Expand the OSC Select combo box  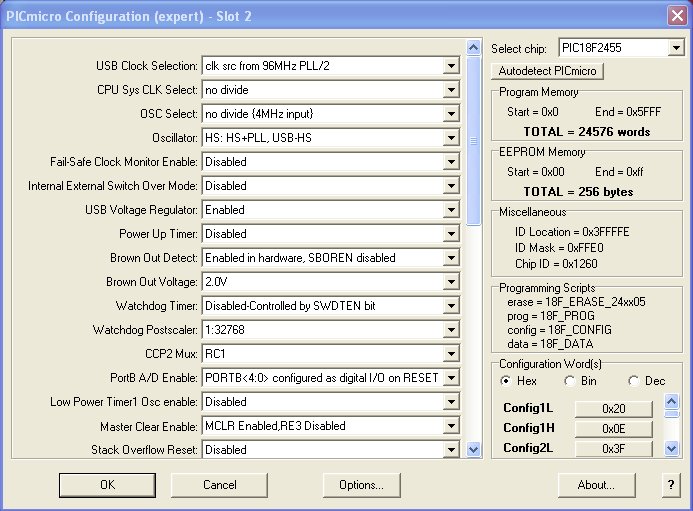point(451,114)
